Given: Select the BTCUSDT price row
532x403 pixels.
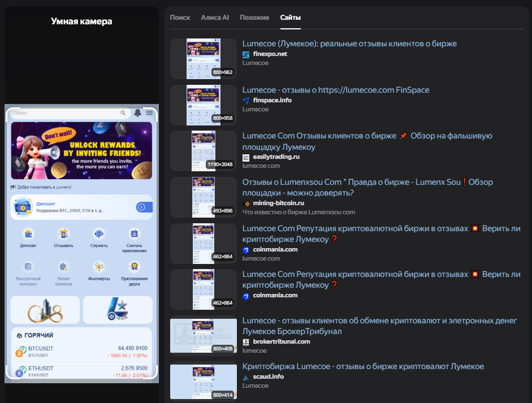Looking at the screenshot, I should click(81, 352).
